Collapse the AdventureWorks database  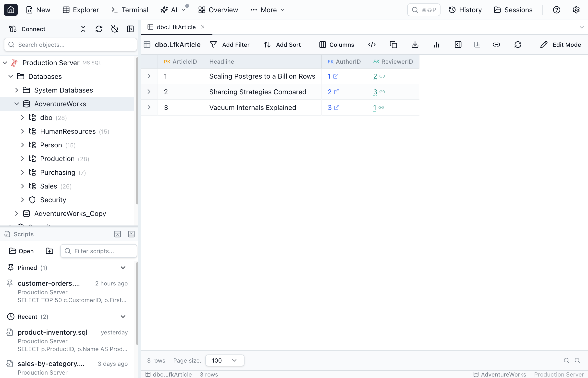[17, 104]
